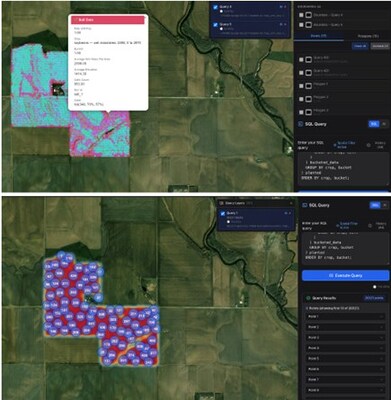
Task: Toggle visibility eye icon for Query 4 layer
Action: coord(281,7)
